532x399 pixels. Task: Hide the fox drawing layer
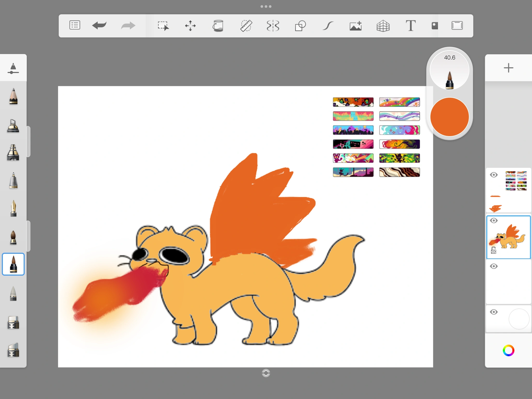click(x=494, y=221)
